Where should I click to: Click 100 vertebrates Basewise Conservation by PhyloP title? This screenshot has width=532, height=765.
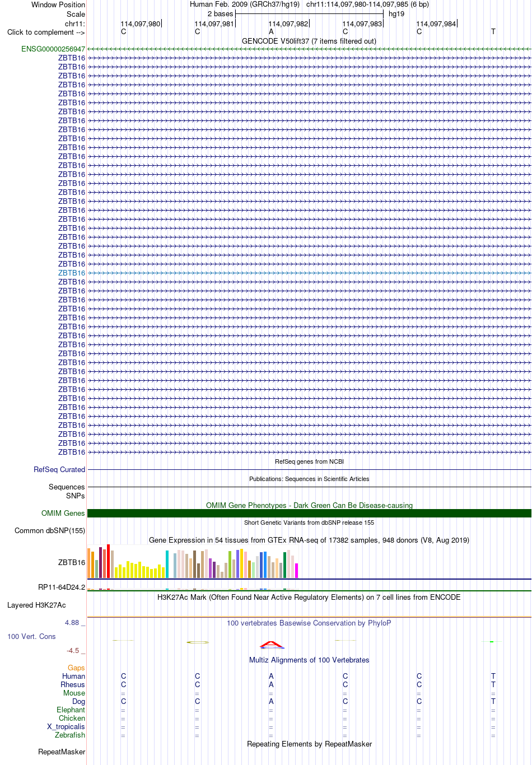click(309, 623)
